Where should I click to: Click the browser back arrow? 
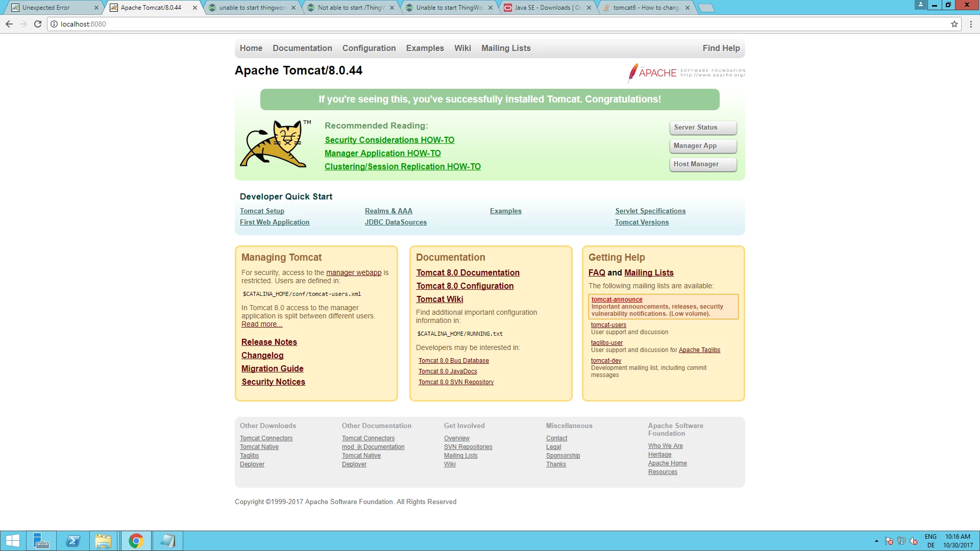(x=9, y=24)
